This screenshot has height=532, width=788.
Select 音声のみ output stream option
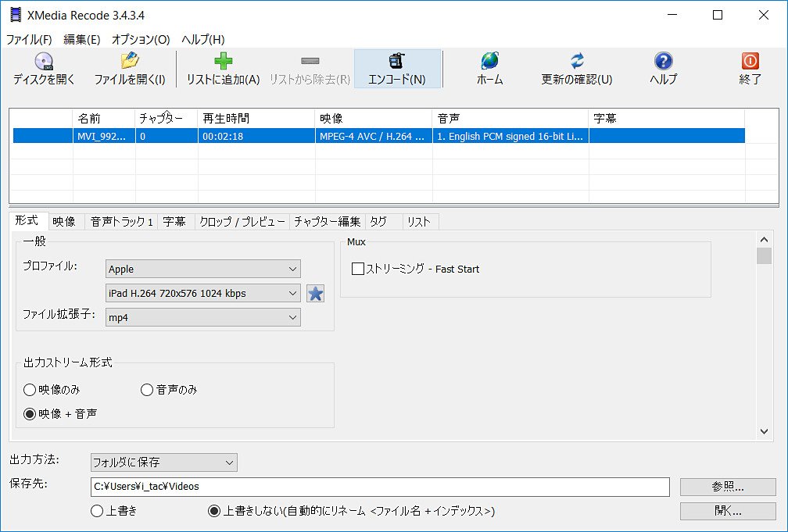coord(145,390)
